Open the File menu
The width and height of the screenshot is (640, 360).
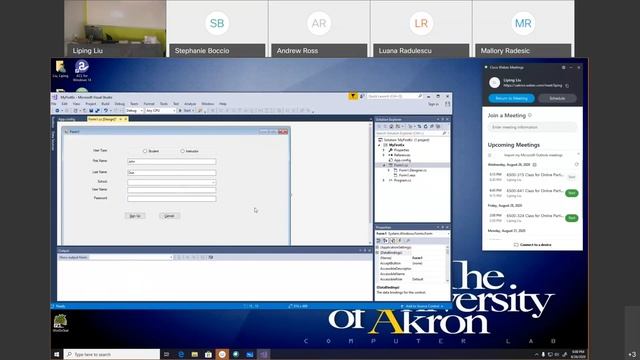54,104
